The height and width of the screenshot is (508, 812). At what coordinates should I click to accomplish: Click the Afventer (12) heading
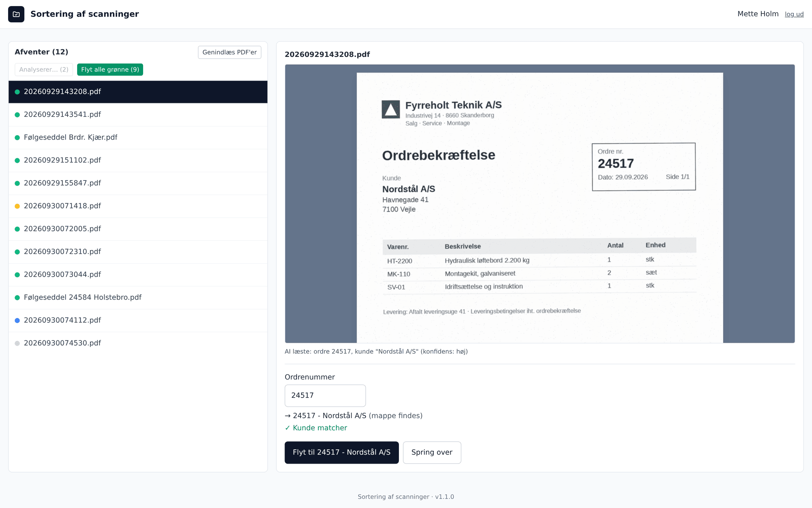(x=41, y=52)
